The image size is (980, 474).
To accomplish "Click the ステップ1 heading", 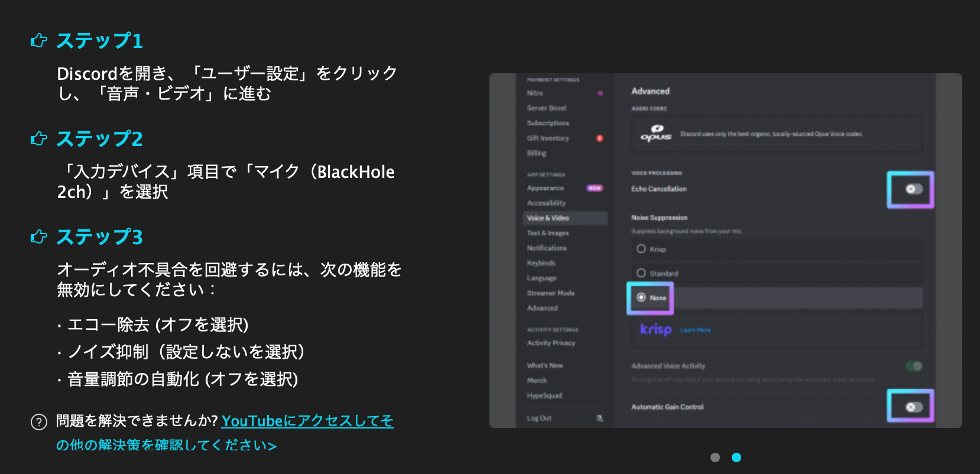I will coord(99,41).
